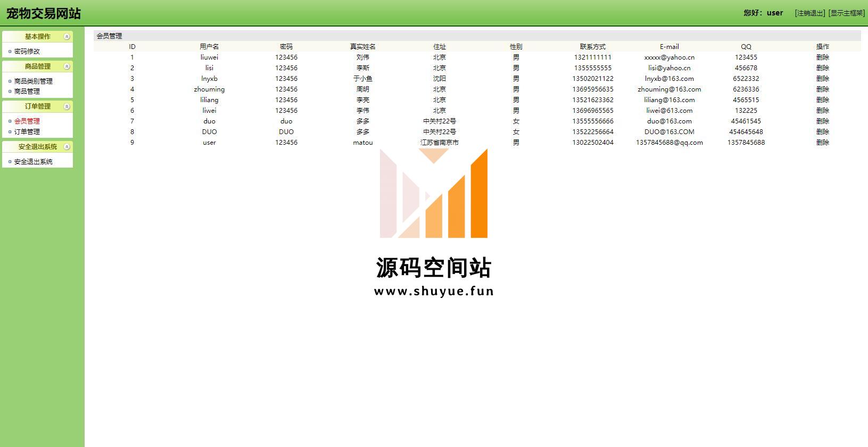Click the QQ column header
868x447 pixels.
[746, 47]
